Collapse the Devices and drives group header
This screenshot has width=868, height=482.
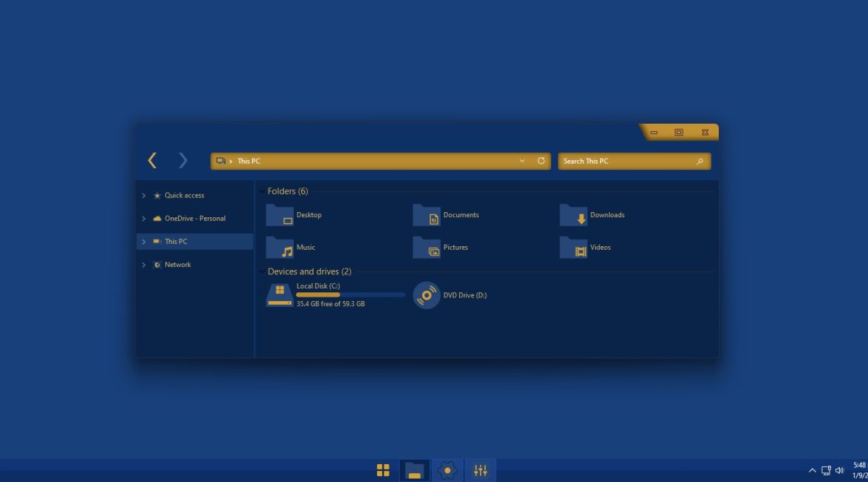(x=309, y=271)
